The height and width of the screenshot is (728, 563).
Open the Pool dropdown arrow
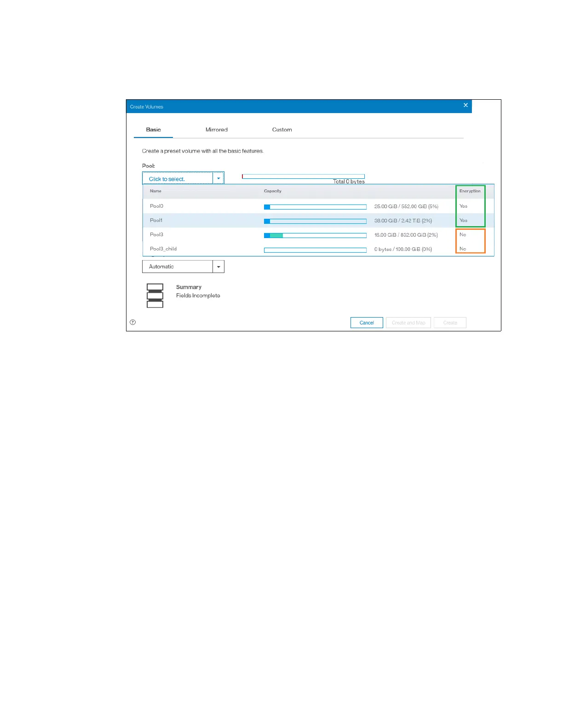coord(218,178)
